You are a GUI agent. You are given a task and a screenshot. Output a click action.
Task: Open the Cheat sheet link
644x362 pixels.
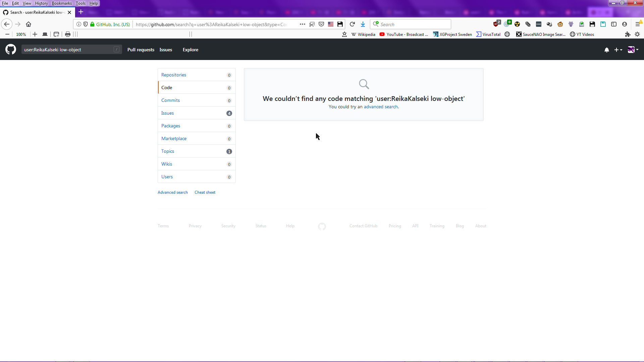tap(205, 192)
